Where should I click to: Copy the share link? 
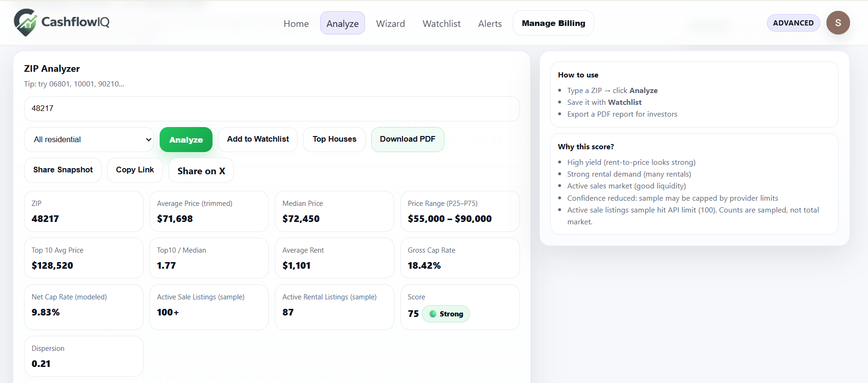click(x=135, y=170)
